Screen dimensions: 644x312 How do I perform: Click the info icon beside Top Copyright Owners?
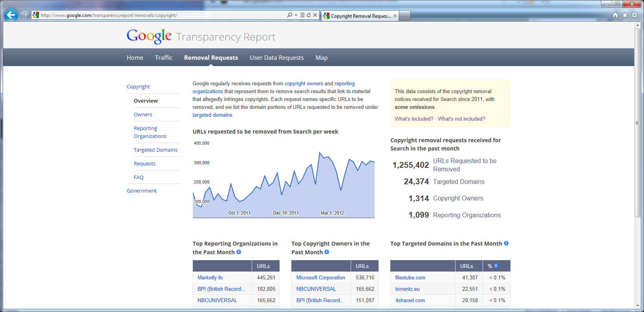pyautogui.click(x=327, y=252)
